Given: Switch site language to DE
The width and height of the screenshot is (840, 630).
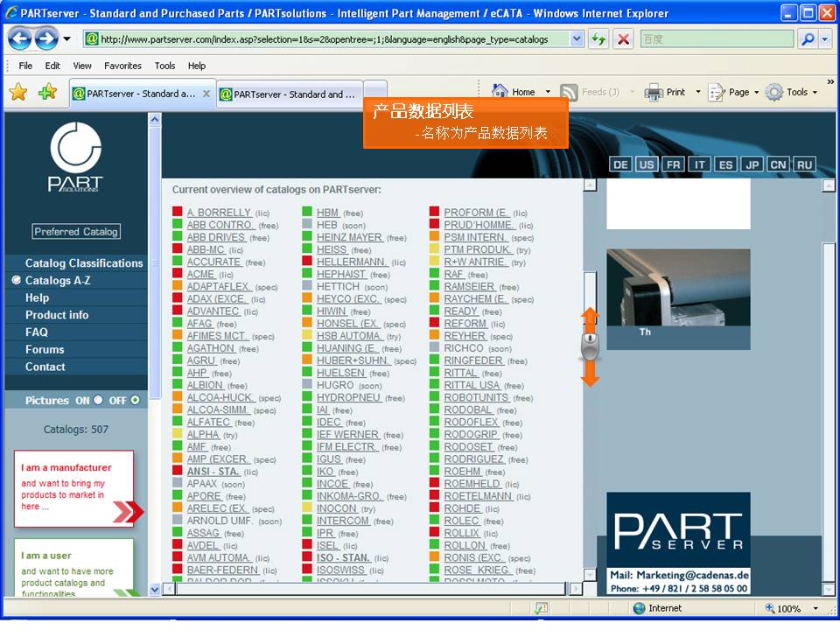Looking at the screenshot, I should pos(620,164).
